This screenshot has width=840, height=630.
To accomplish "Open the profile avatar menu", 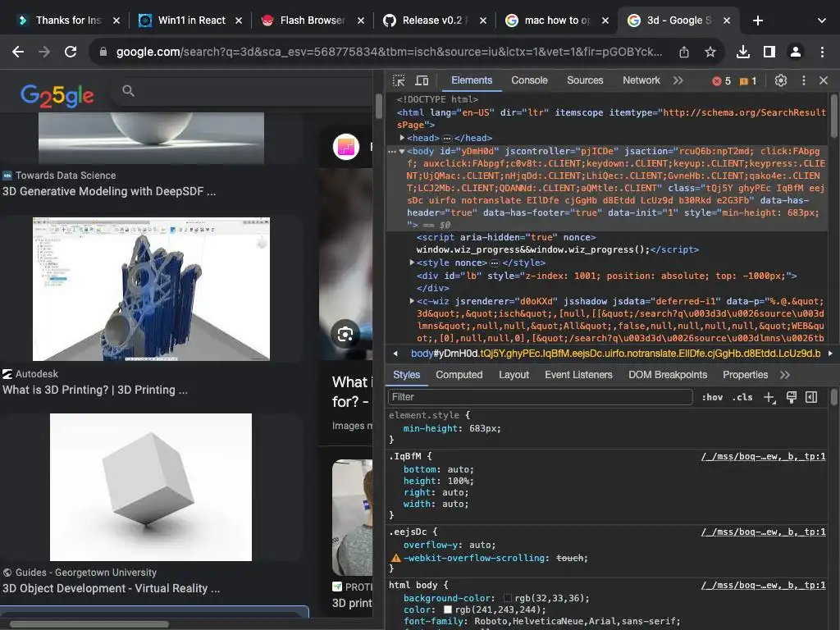I will tap(796, 52).
